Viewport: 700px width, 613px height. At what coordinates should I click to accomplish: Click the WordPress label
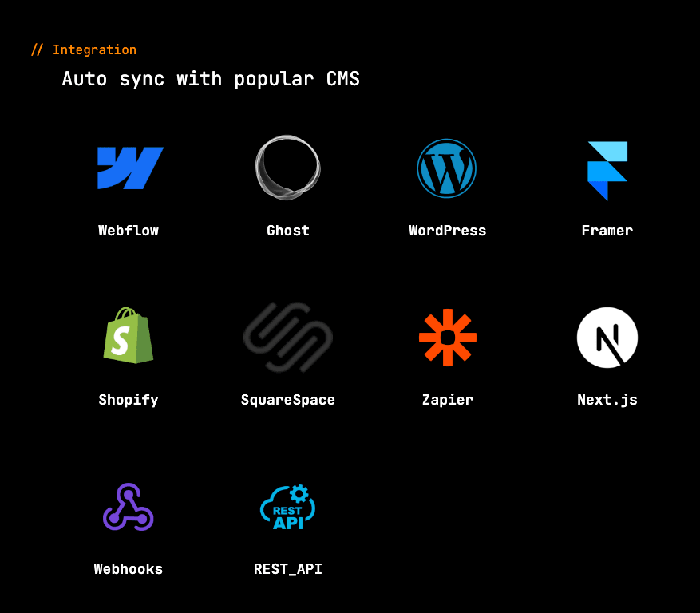click(448, 231)
